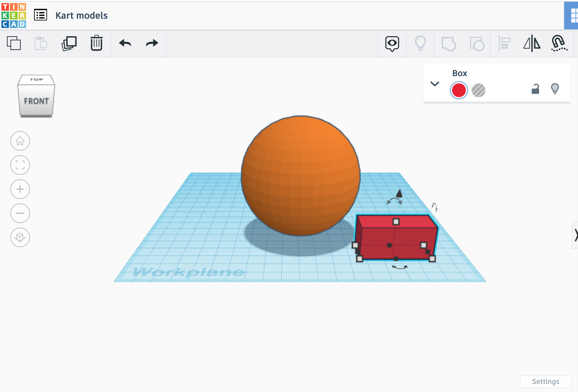578x392 pixels.
Task: Select the striped Hole option
Action: (x=479, y=90)
